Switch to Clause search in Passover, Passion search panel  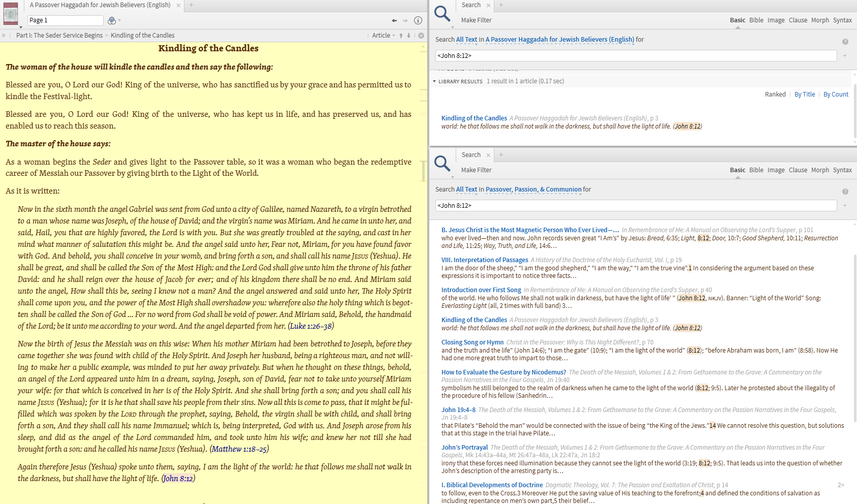[x=798, y=170]
